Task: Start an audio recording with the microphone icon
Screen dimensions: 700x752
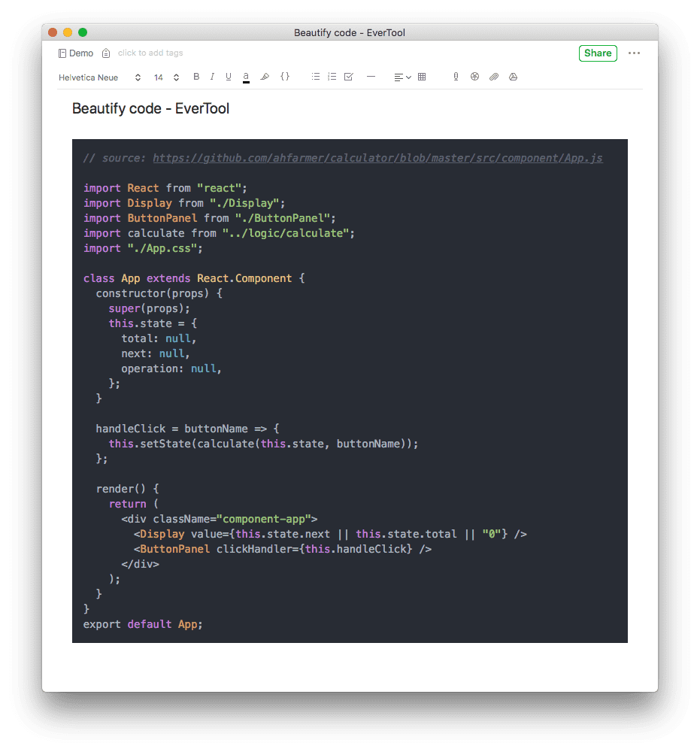Action: 456,76
